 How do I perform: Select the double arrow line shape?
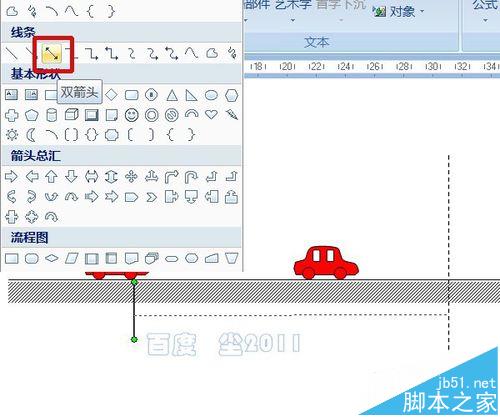coord(52,53)
